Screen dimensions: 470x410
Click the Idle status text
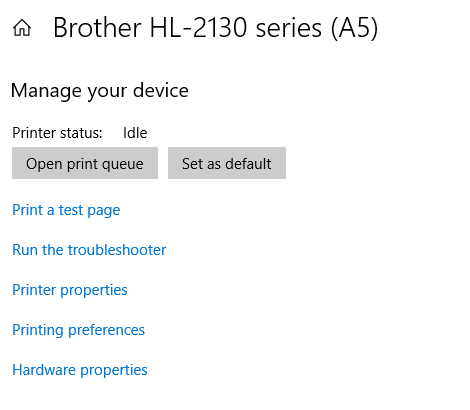pos(135,133)
